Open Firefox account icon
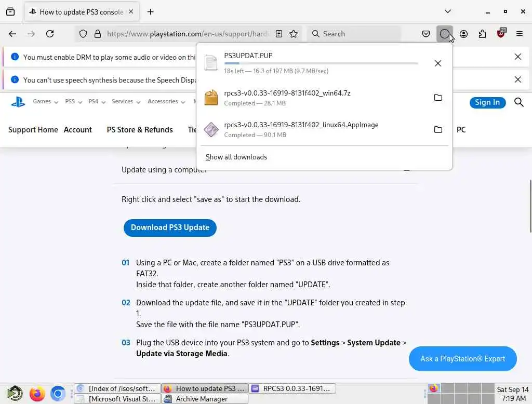This screenshot has width=532, height=404. click(463, 34)
